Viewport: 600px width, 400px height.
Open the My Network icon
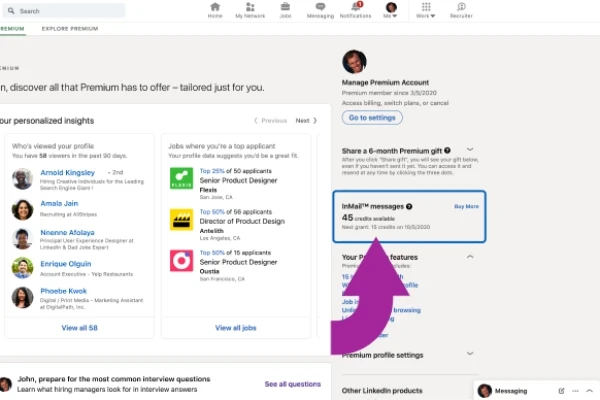tap(250, 10)
